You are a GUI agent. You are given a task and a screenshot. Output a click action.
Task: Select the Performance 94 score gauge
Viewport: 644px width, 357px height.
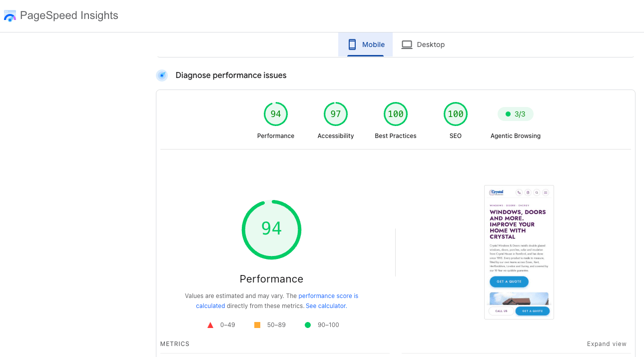pyautogui.click(x=276, y=114)
